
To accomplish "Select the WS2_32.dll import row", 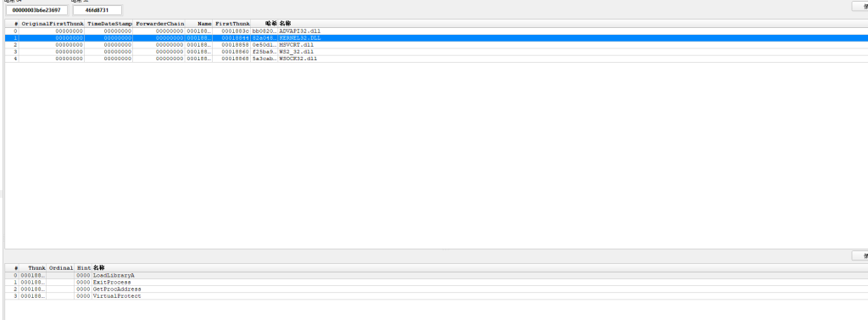I will (x=437, y=52).
